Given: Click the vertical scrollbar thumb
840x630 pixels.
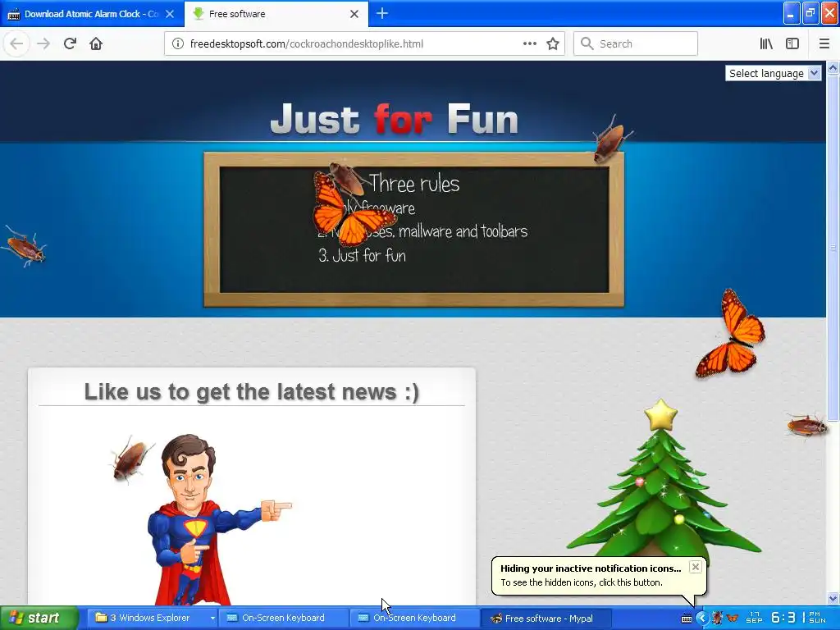Looking at the screenshot, I should [833, 247].
